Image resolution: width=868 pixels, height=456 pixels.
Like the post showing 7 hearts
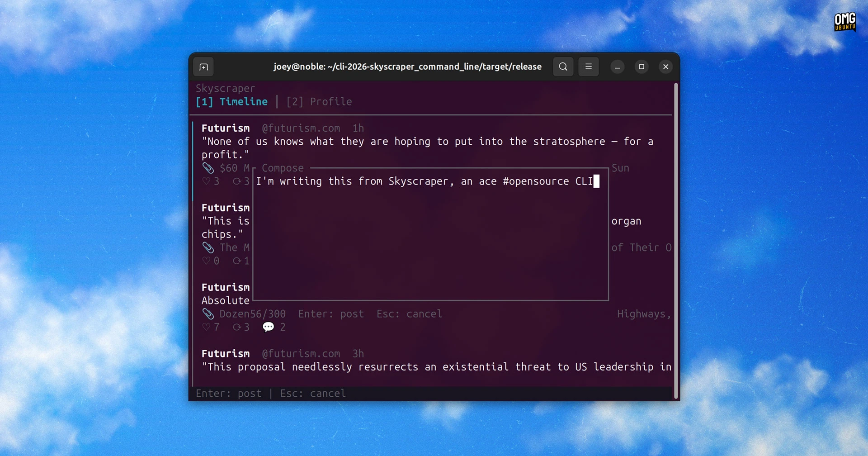coord(207,327)
